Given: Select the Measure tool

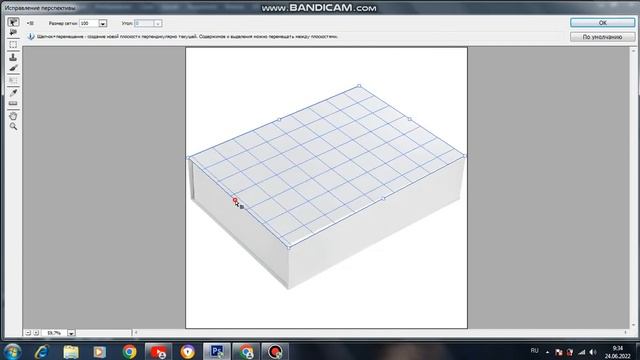Looking at the screenshot, I should coord(13,103).
